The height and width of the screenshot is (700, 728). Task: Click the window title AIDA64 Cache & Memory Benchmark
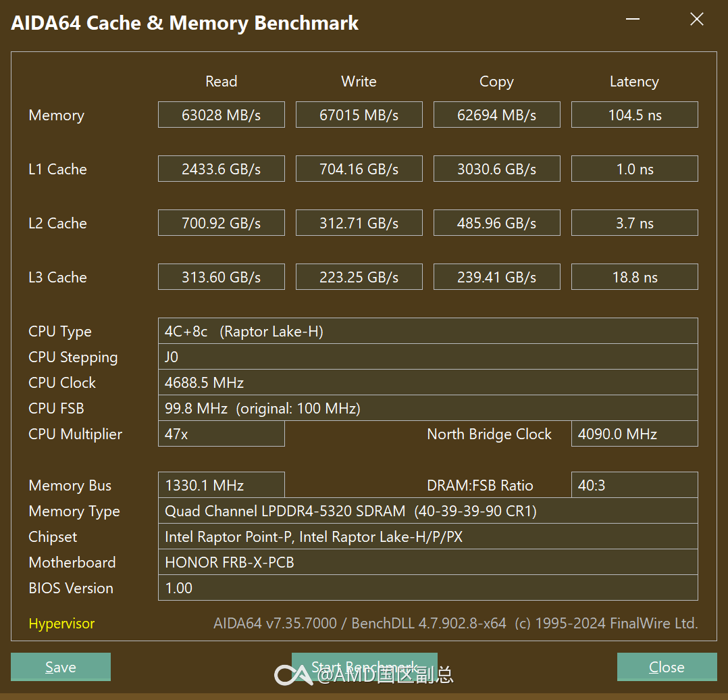(x=185, y=23)
